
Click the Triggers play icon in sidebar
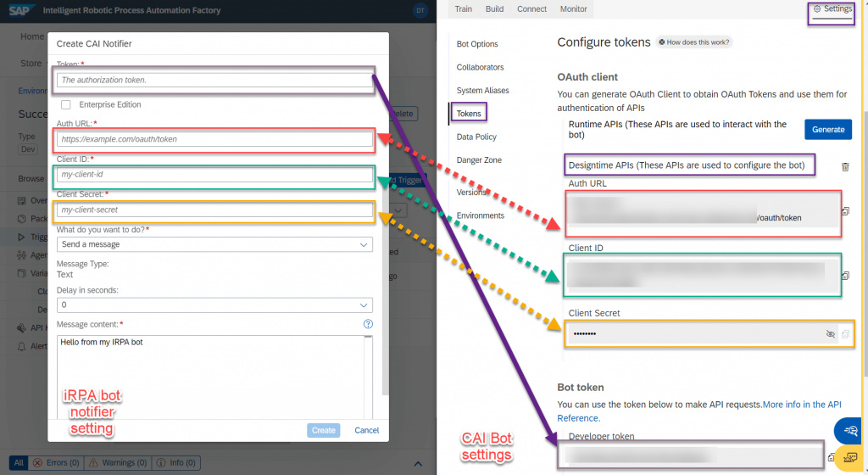21,237
